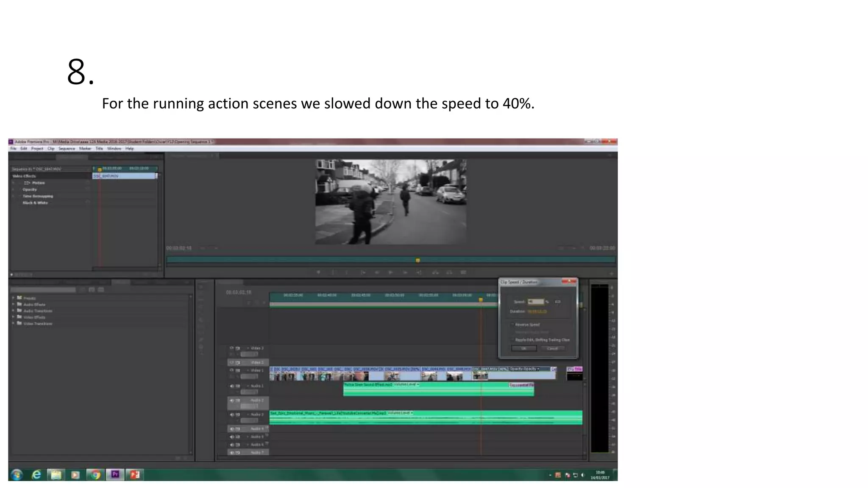Collapse the Audio 1 track
Viewport: 868px width, 488px height.
coord(248,386)
